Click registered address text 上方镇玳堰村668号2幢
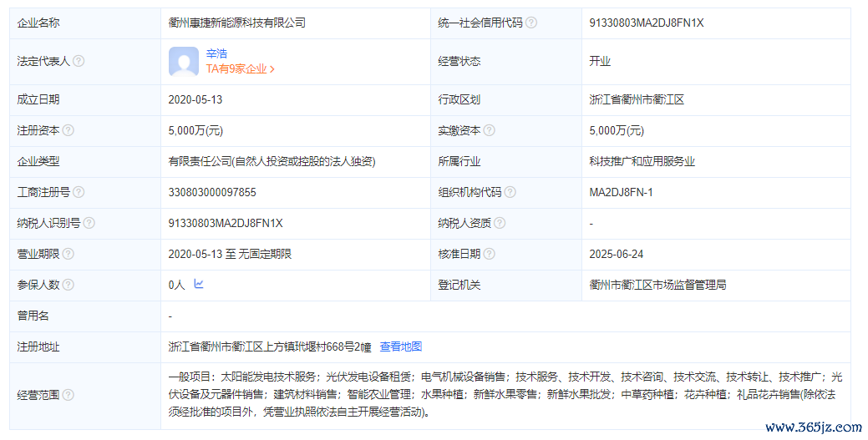 pyautogui.click(x=317, y=346)
